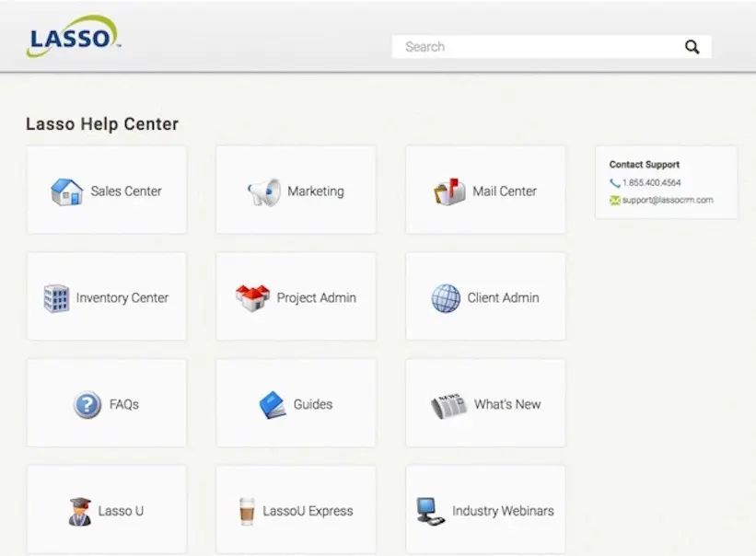Select the Lasso U graduation cap icon
This screenshot has height=556, width=756.
pyautogui.click(x=81, y=509)
